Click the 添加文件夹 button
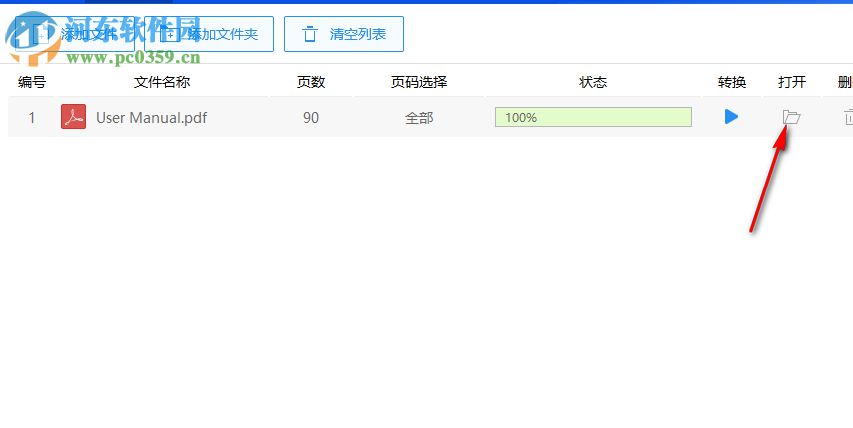Image resolution: width=853 pixels, height=428 pixels. pos(209,34)
